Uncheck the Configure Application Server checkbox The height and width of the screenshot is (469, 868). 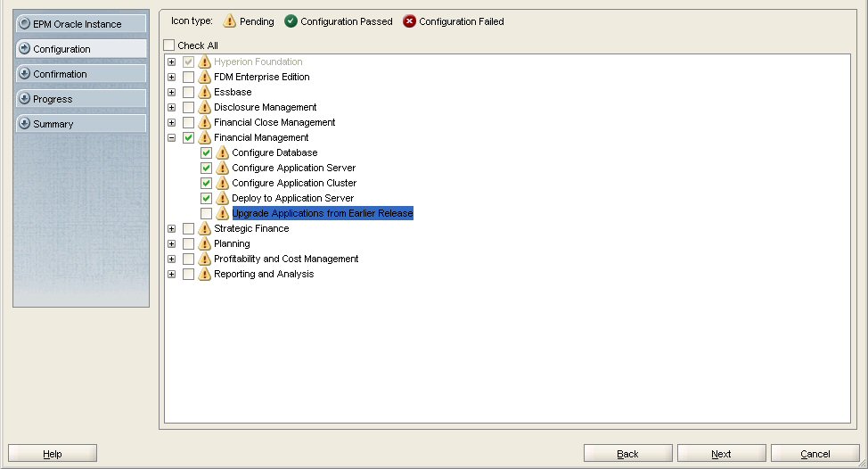tap(206, 168)
